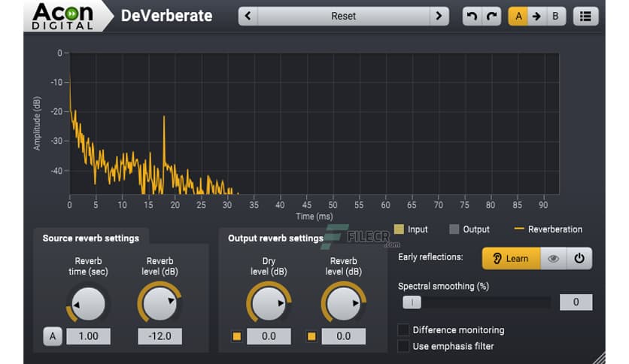This screenshot has width=629, height=364.
Task: Click the reverberation peak near 18 ms
Action: (164, 117)
